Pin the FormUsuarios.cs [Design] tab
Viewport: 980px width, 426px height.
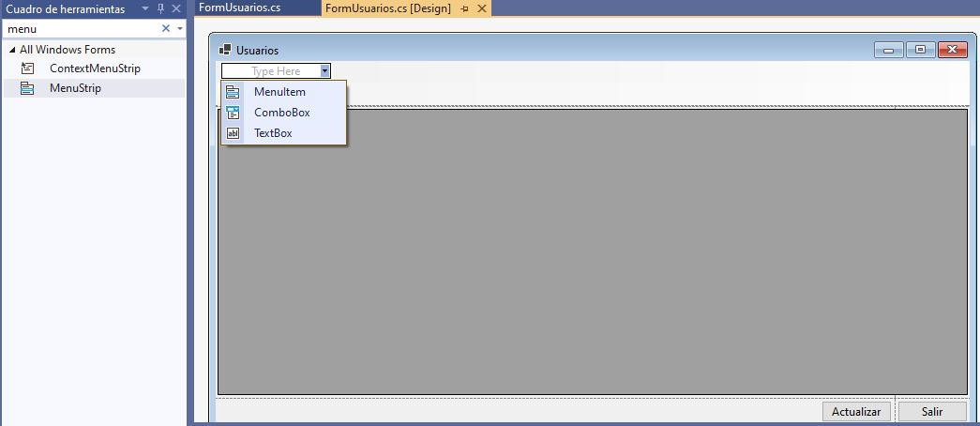point(464,9)
